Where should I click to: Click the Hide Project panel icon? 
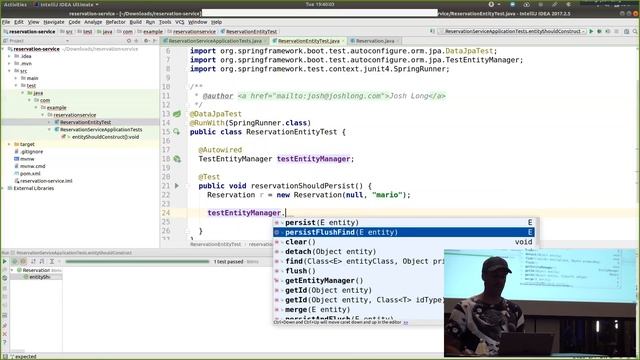click(x=154, y=41)
